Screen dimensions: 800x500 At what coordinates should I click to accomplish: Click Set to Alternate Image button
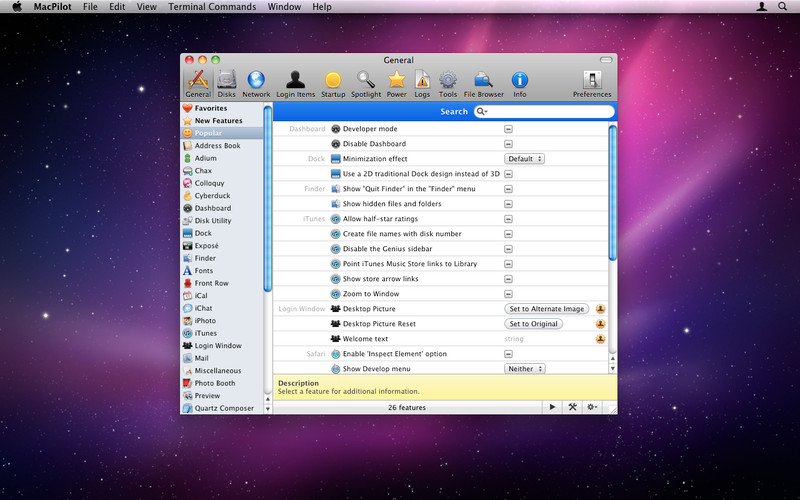(x=546, y=309)
